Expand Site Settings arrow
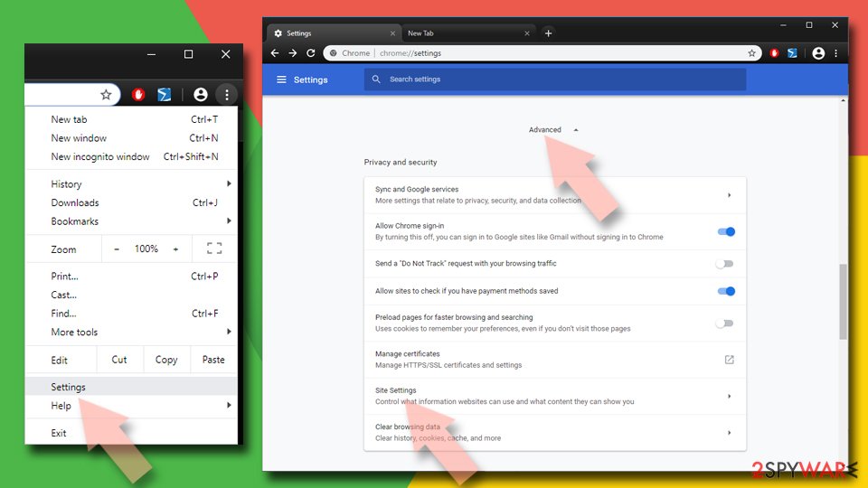The image size is (868, 488). (729, 396)
